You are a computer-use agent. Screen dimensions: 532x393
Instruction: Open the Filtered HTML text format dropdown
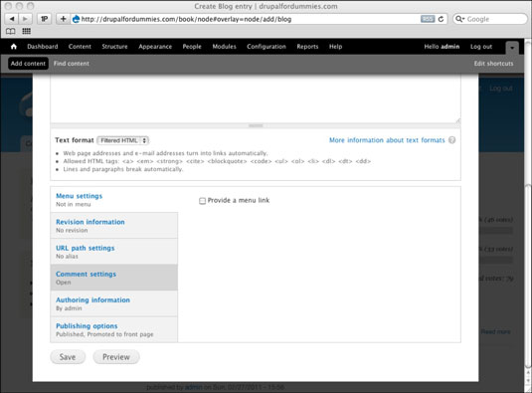(123, 140)
